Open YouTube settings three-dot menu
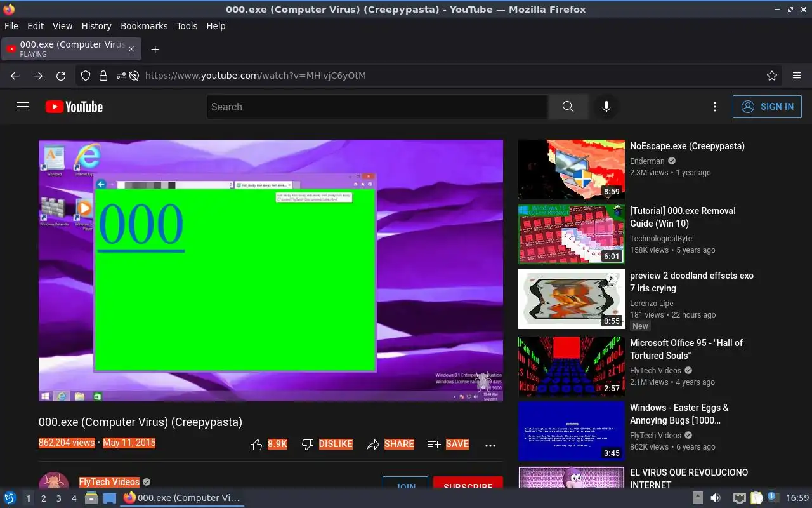The width and height of the screenshot is (812, 508). point(715,107)
